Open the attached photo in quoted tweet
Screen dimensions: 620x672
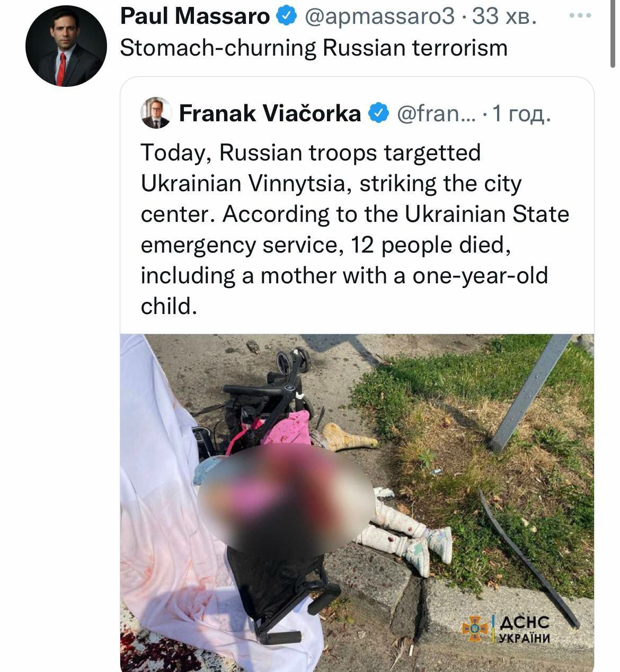click(357, 503)
